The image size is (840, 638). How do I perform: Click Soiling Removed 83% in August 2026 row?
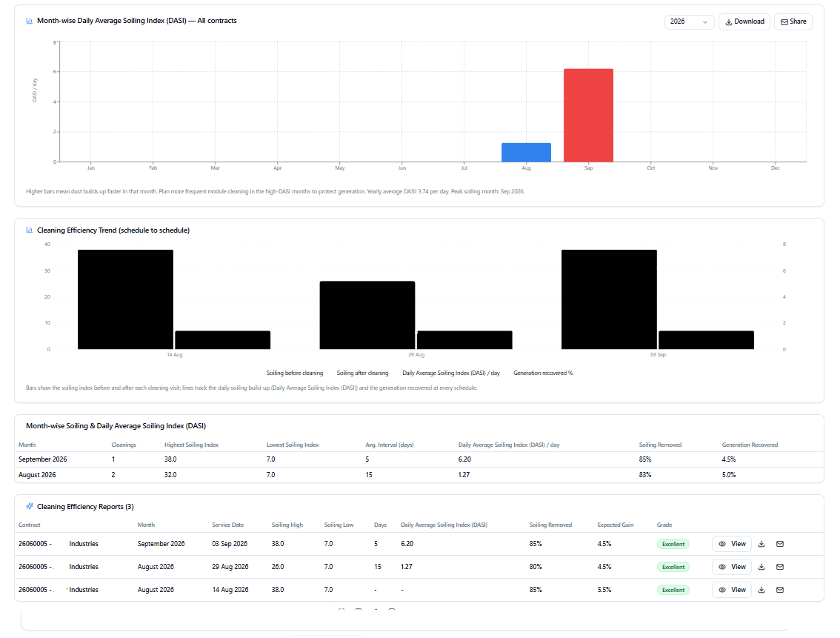tap(645, 475)
